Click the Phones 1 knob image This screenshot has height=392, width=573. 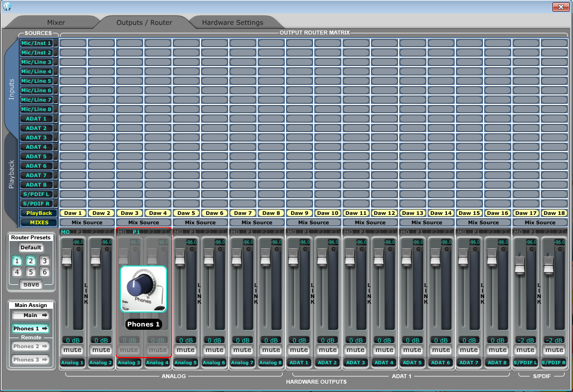[x=143, y=289]
